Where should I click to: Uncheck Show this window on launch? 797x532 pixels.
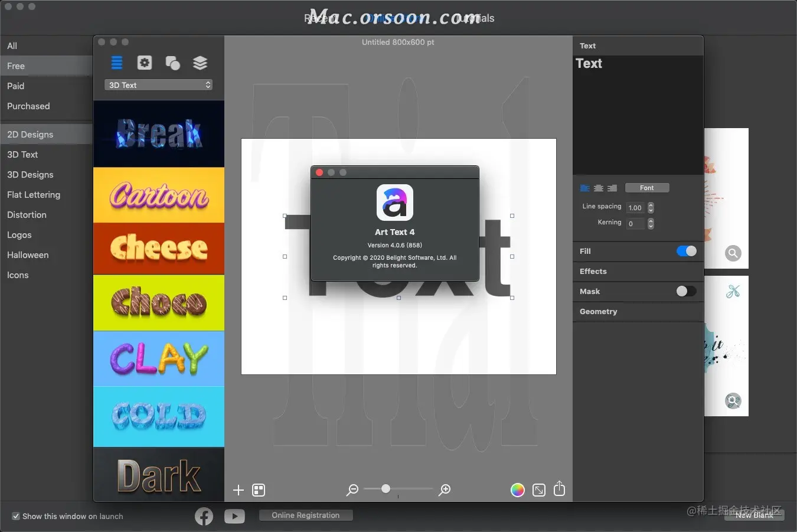point(16,516)
